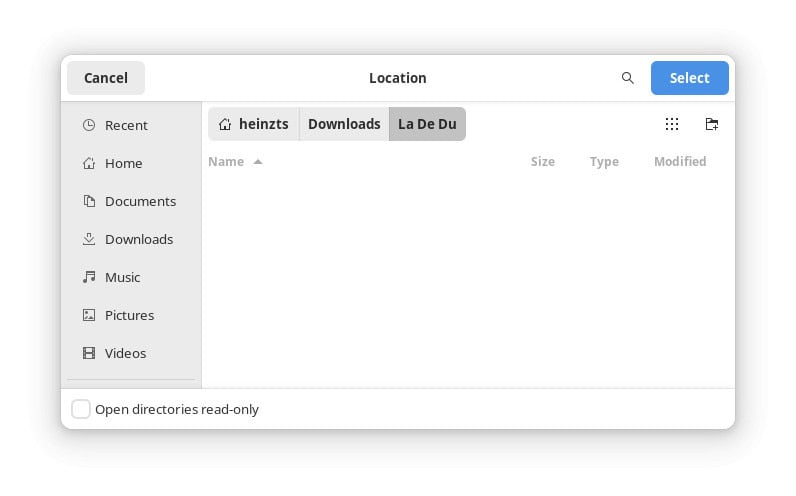Select the La De Du path segment
The image size is (796, 496).
427,124
